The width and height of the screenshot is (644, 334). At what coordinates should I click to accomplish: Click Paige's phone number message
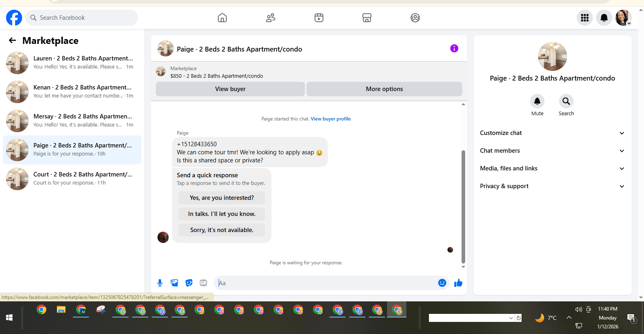[197, 144]
